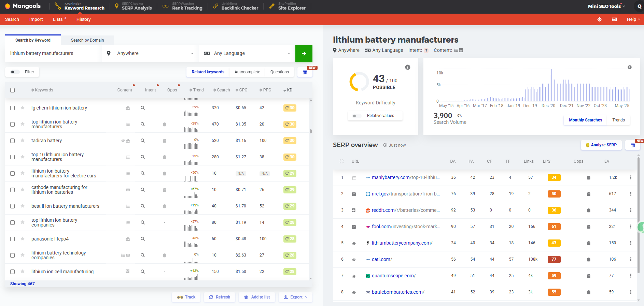
Task: Refresh KD 28 badge for panasonic lifepo4
Action: click(290, 239)
